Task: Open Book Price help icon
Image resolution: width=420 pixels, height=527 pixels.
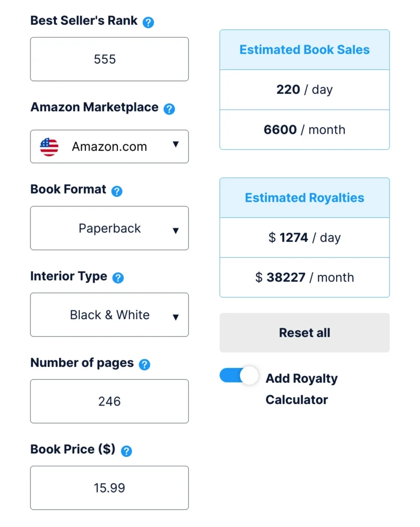Action: 126,451
